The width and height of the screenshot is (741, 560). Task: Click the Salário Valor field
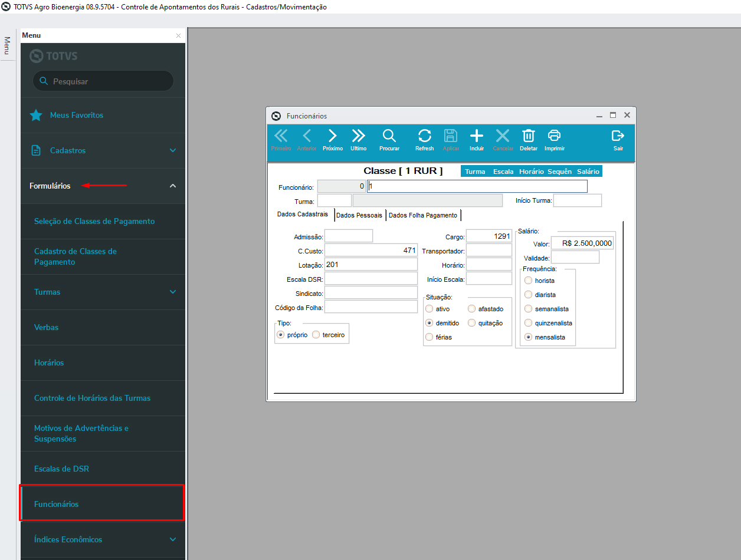click(x=582, y=243)
